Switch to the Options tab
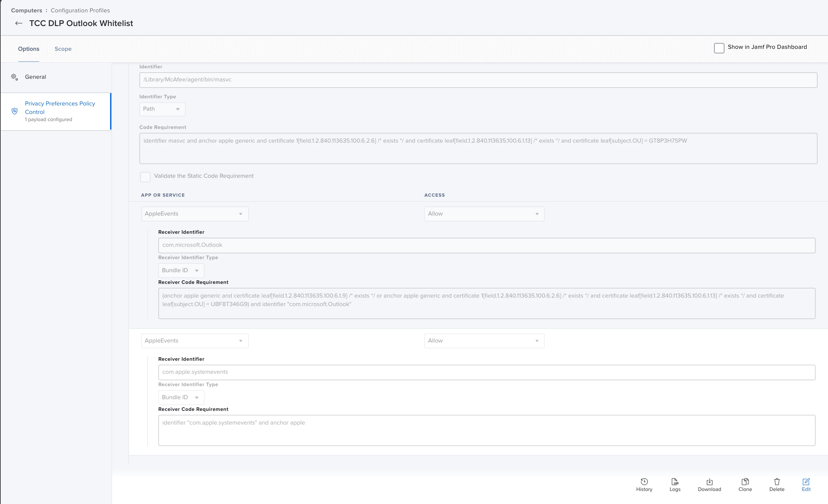The height and width of the screenshot is (504, 828). pyautogui.click(x=29, y=49)
